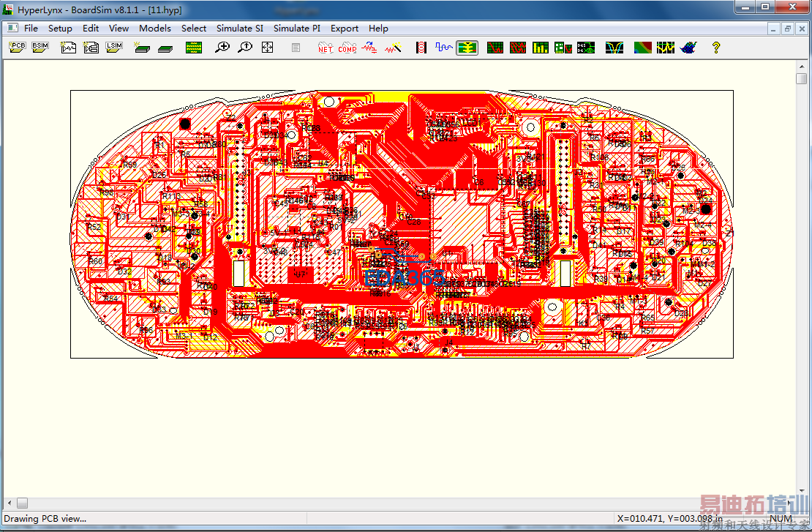Screen dimensions: 812x532
Task: Restore the inner document window
Action: pyautogui.click(x=788, y=29)
